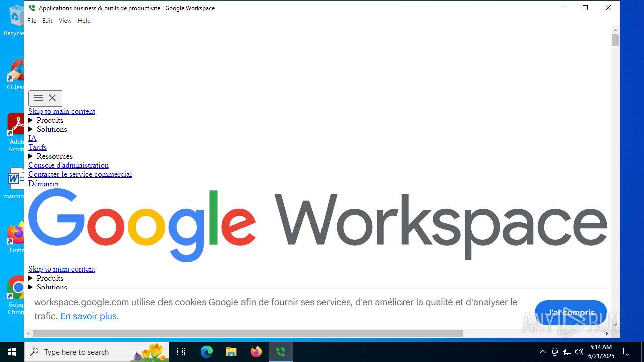This screenshot has height=362, width=644.
Task: Click the Google Workspace logo
Action: [x=317, y=226]
